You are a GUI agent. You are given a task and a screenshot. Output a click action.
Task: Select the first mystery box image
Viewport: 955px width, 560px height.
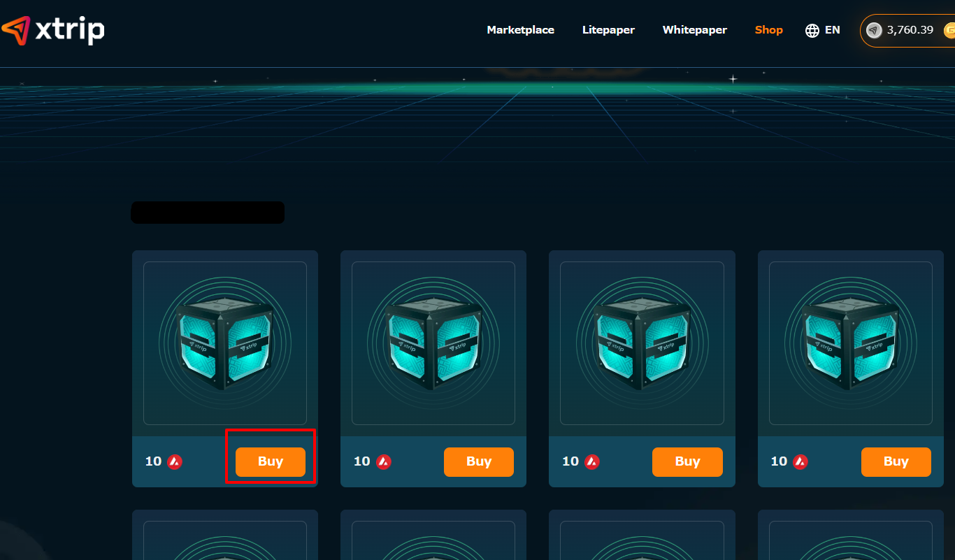tap(225, 343)
